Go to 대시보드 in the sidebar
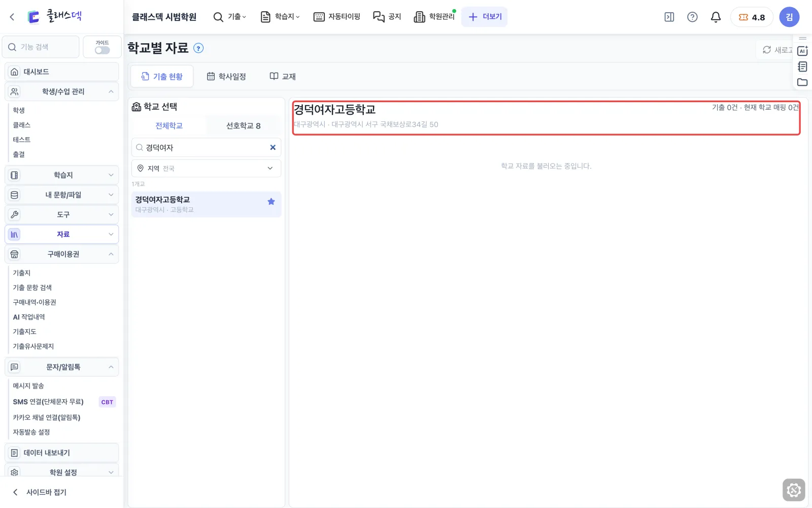Viewport: 812px width, 508px height. tap(62, 72)
